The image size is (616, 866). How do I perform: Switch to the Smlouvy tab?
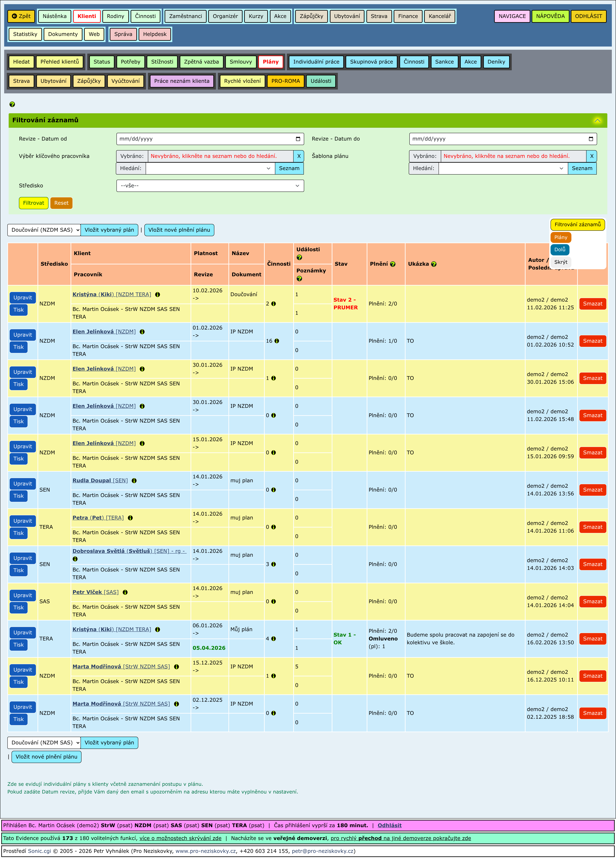click(240, 62)
